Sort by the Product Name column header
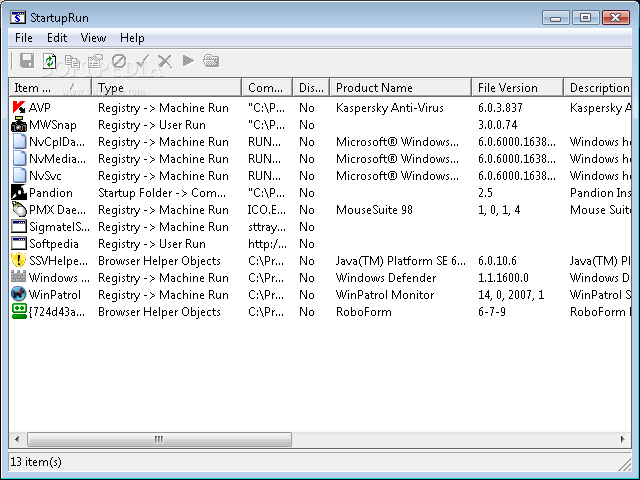Screen dimensions: 640x480 [400, 87]
